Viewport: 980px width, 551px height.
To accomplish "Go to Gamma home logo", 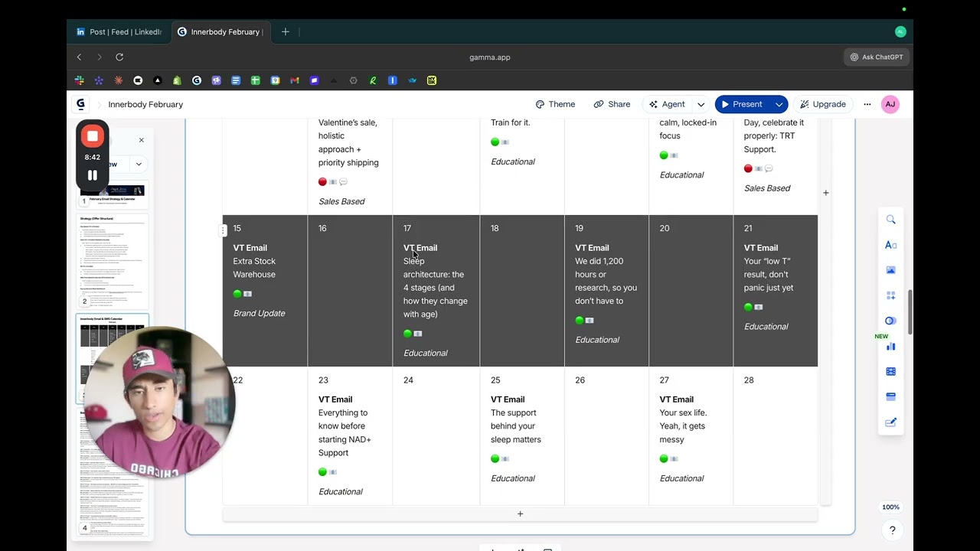I will 80,104.
